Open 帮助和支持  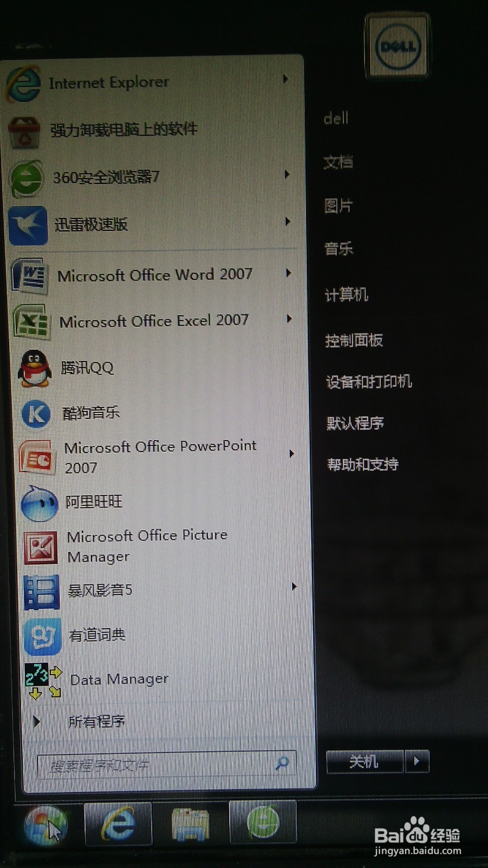(363, 464)
